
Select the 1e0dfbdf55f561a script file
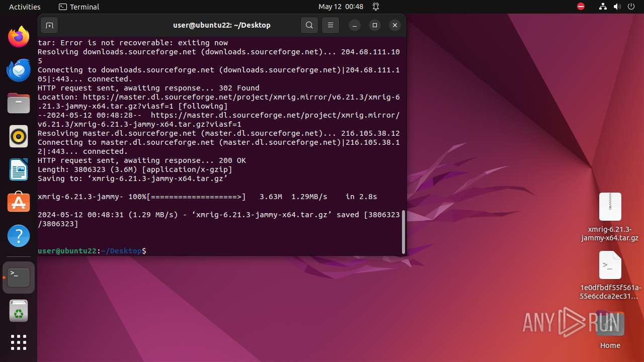coord(610,276)
